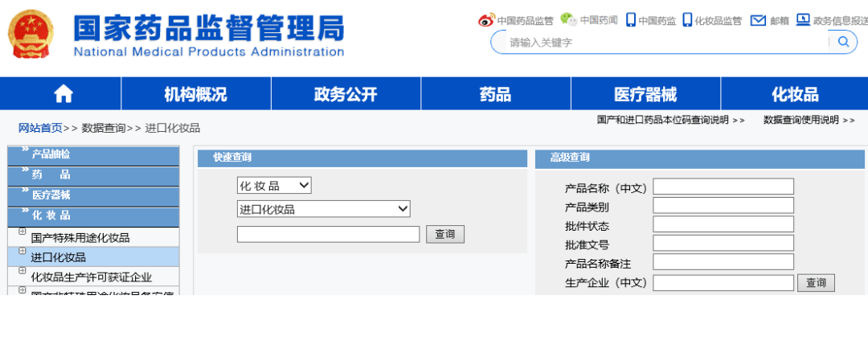Open the WeChat 中国药闻 icon

(x=568, y=19)
